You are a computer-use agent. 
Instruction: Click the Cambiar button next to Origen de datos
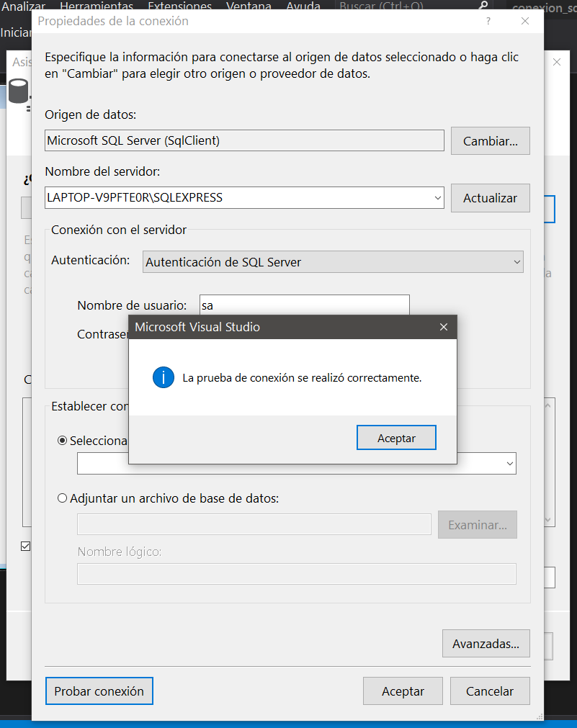click(x=490, y=140)
